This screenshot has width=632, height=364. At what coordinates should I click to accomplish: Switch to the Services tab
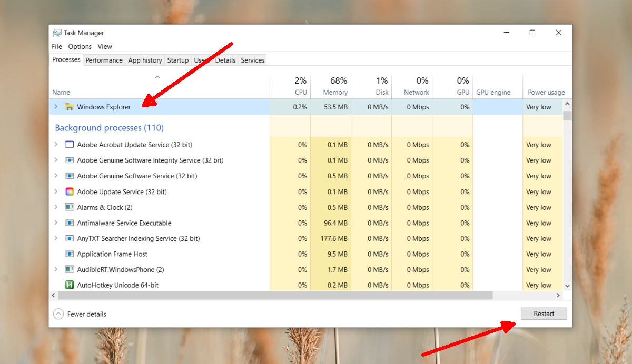point(253,60)
